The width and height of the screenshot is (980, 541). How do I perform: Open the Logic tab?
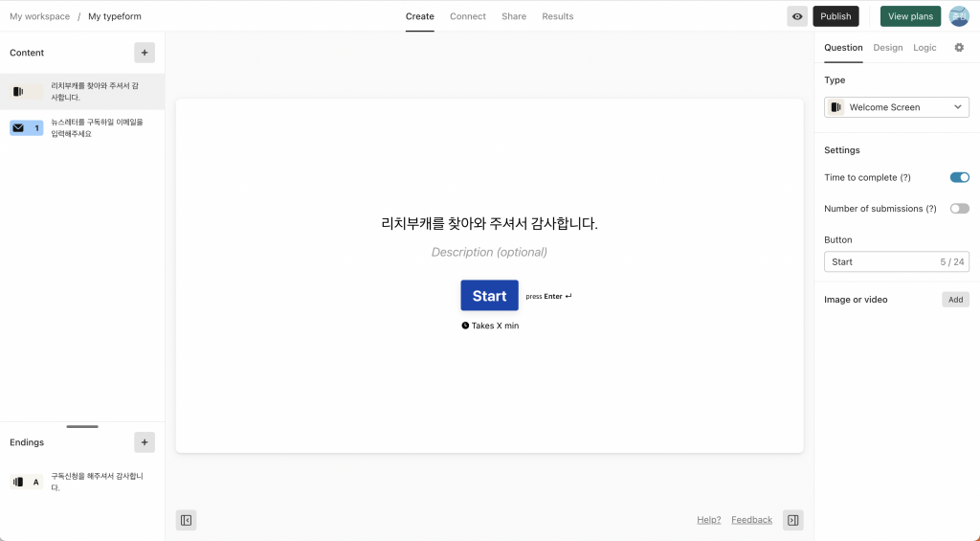(x=924, y=48)
